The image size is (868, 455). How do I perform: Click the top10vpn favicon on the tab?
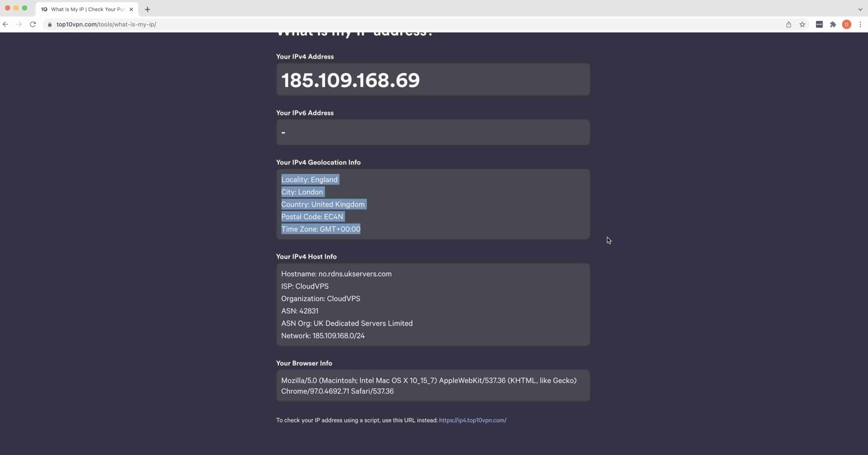[x=43, y=9]
